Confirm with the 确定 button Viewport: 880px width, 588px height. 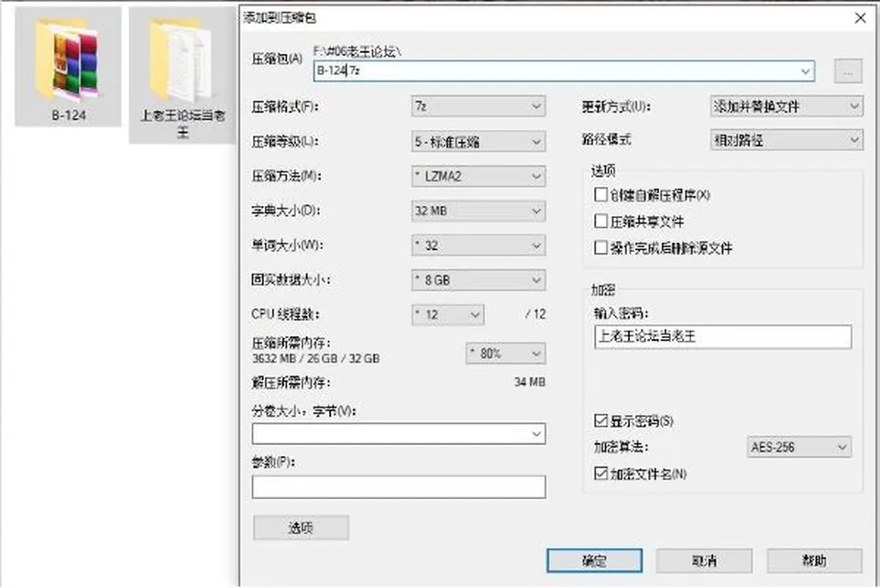[594, 561]
